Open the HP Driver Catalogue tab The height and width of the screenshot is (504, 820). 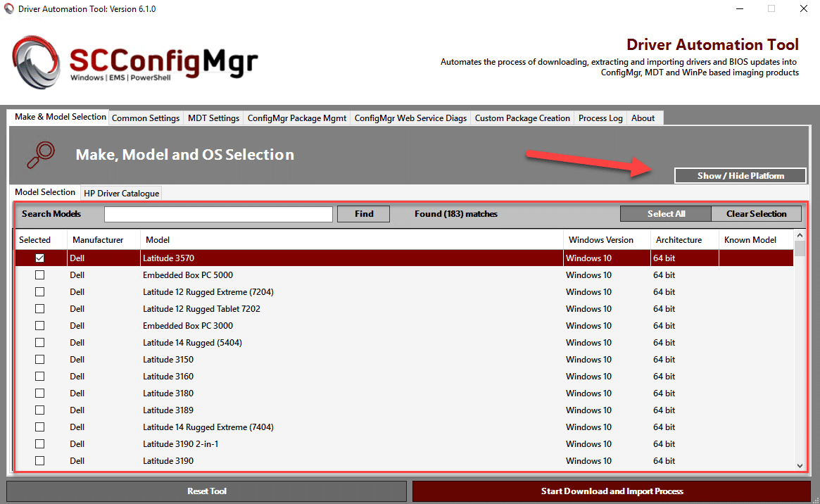[120, 192]
